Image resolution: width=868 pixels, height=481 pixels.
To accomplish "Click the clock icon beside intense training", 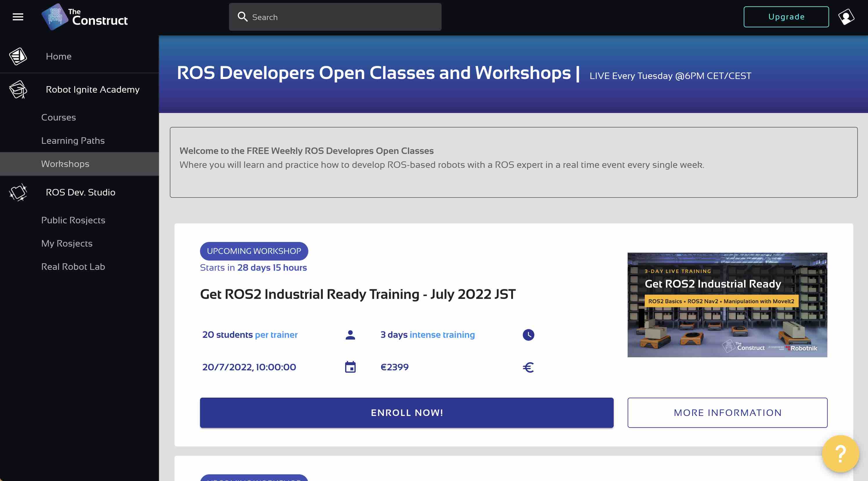I will 528,335.
